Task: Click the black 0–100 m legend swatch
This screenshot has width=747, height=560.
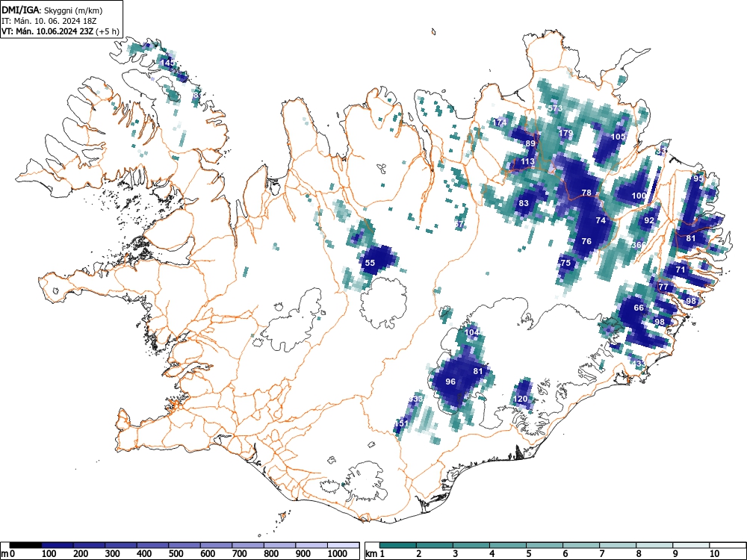Action: tap(25, 545)
